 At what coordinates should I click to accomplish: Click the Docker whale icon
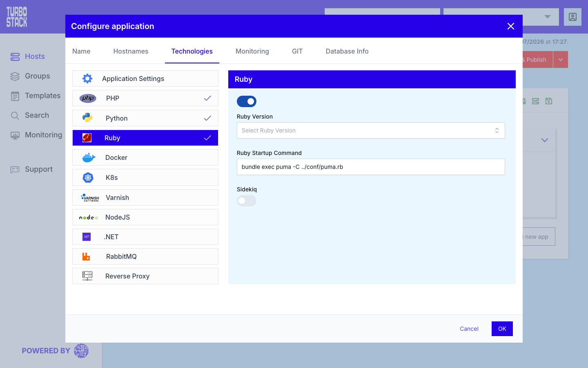(x=89, y=157)
